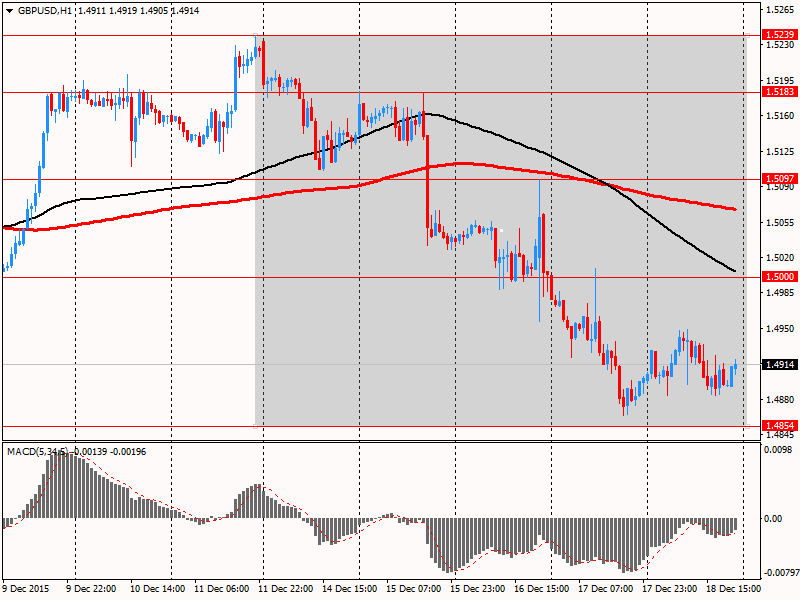Select the MACD values -0.00139 -0.00196
Screen dimensions: 800x600
point(110,452)
